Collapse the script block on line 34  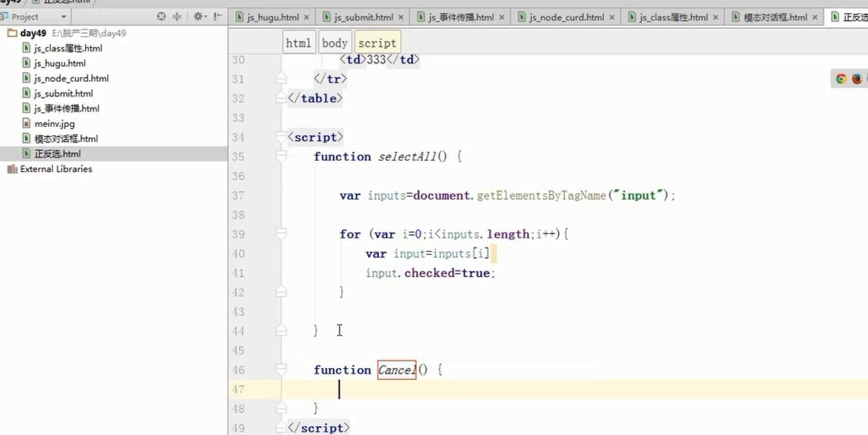click(281, 137)
